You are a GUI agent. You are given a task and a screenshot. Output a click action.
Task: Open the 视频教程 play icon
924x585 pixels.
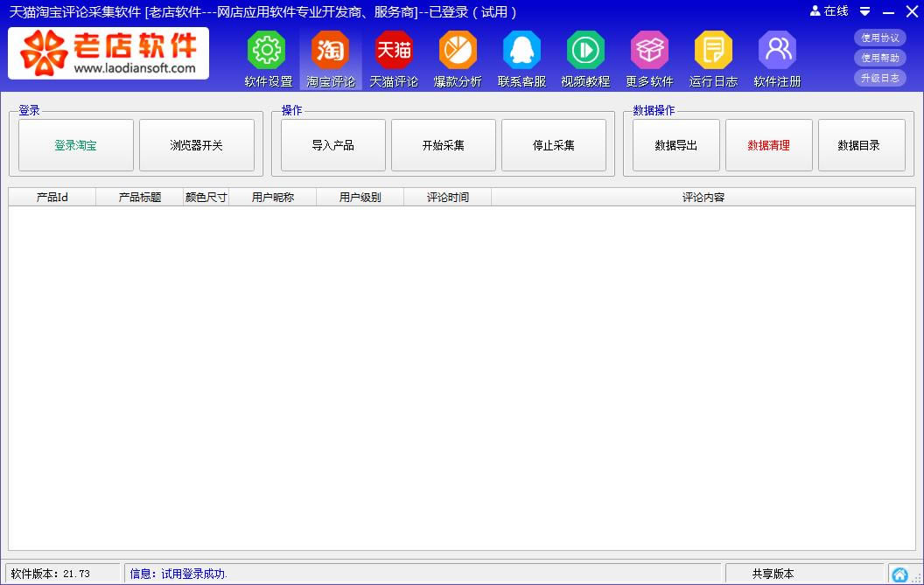click(585, 51)
